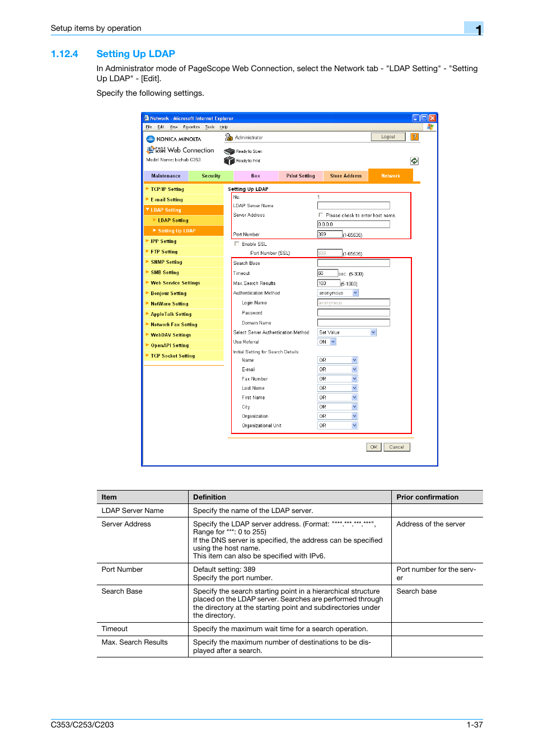The image size is (534, 756).
Task: Click the Ready to Print printer icon
Action: (229, 161)
